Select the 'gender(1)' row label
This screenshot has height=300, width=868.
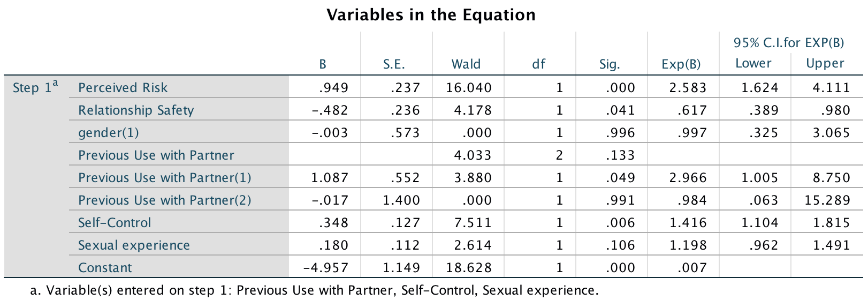tap(108, 133)
